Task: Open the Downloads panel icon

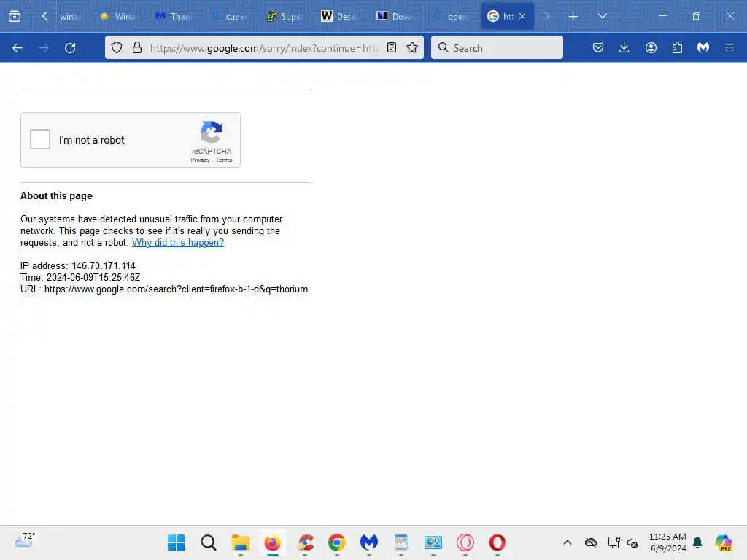Action: 624,47
